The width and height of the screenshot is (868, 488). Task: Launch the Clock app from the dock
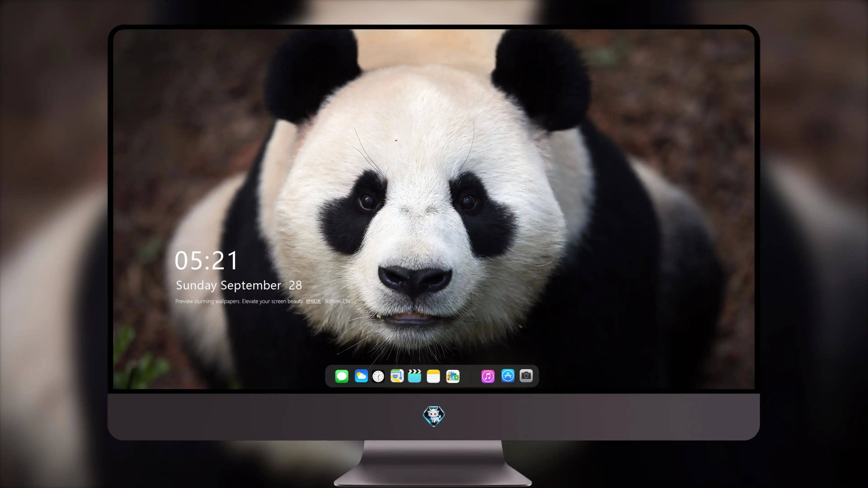click(x=378, y=376)
